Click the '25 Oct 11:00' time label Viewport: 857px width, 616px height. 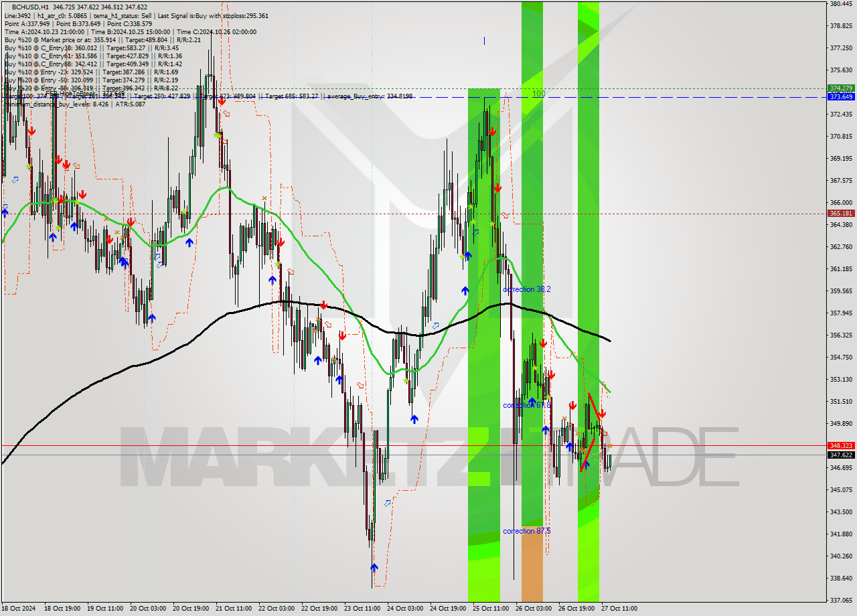pos(491,609)
